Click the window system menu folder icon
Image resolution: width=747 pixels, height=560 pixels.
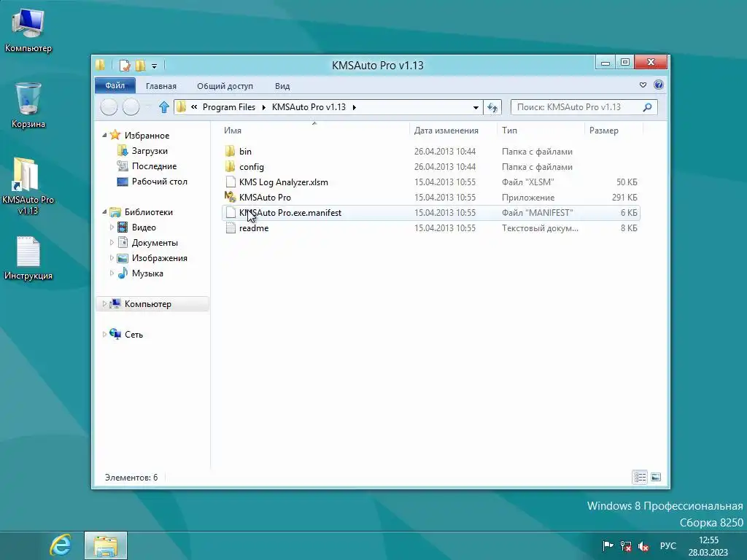[x=100, y=65]
